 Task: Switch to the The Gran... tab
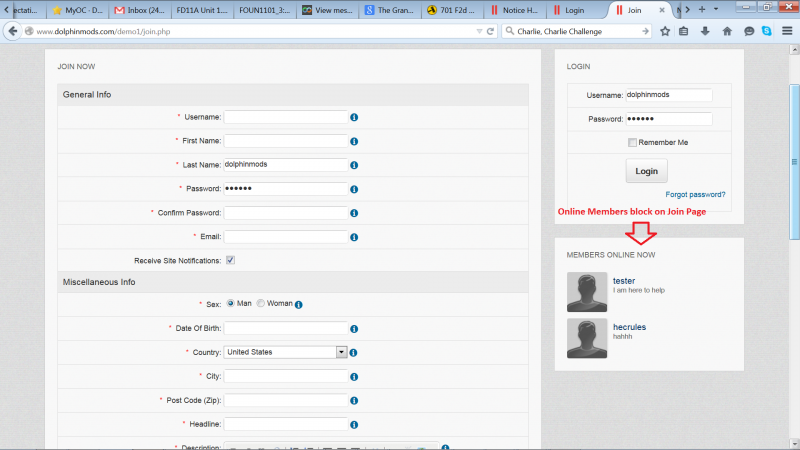pos(390,10)
